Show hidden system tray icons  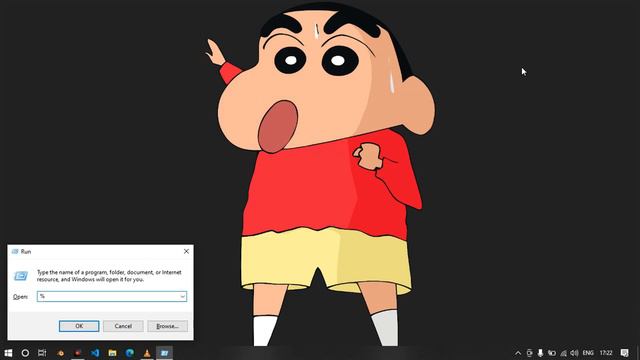coord(518,353)
